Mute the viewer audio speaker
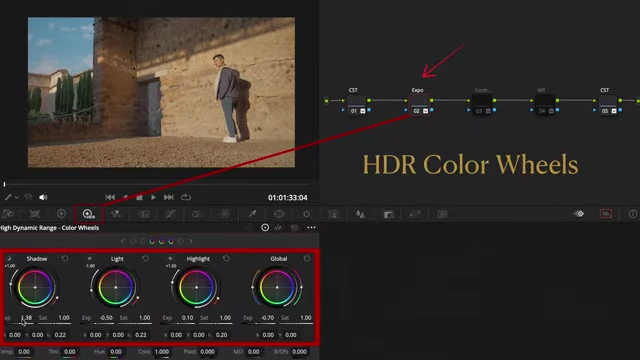 tap(43, 197)
